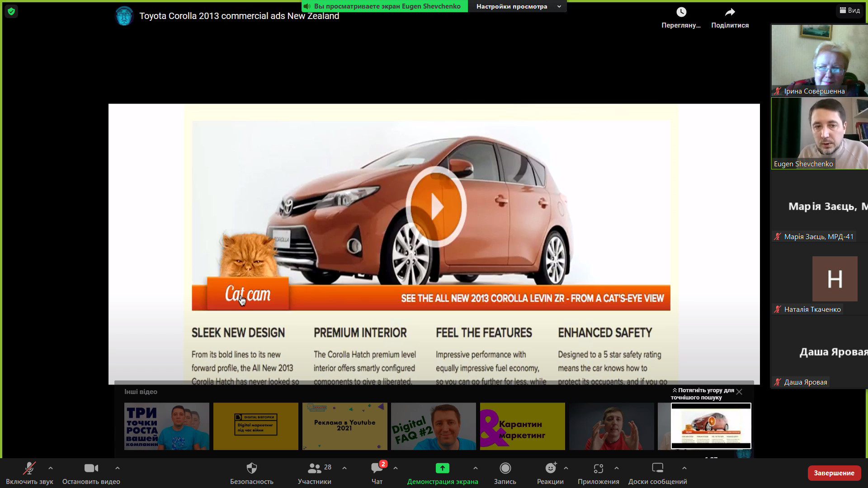The height and width of the screenshot is (488, 868).
Task: Click speaker icon in sharing banner
Action: (307, 6)
